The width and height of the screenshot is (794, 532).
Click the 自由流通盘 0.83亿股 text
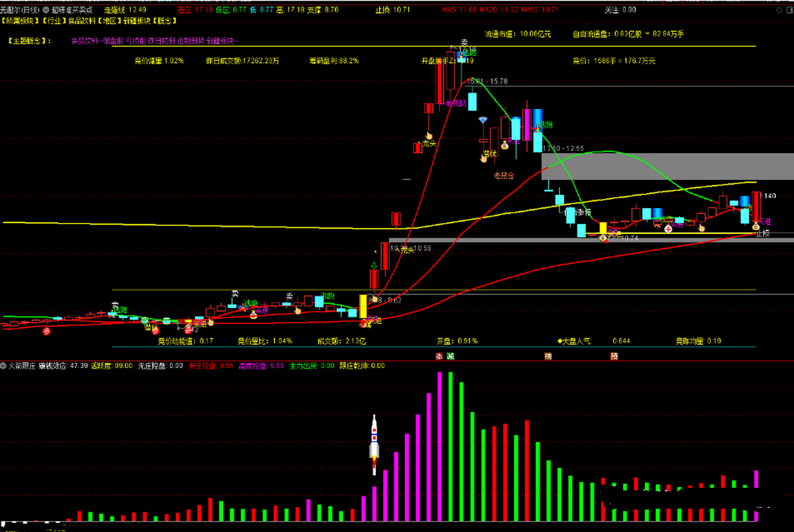click(607, 34)
